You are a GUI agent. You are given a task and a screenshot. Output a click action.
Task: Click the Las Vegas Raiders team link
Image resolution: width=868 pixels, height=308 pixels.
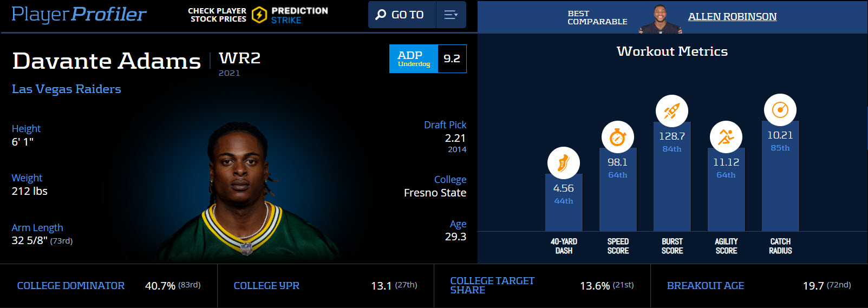67,89
